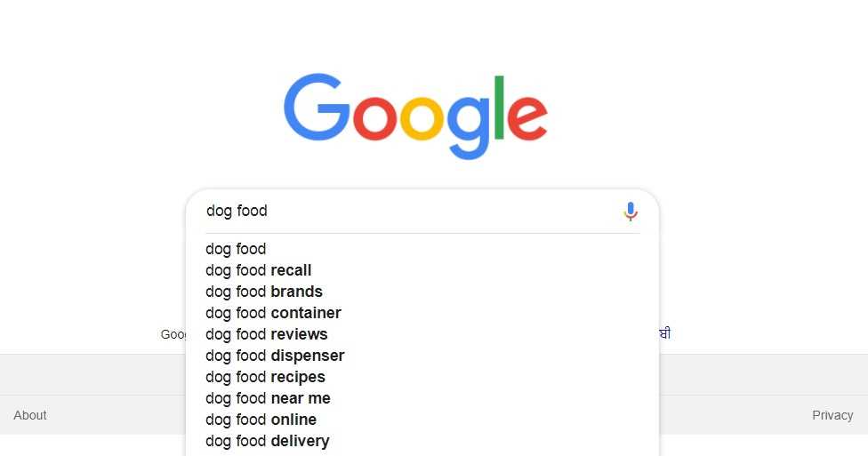The image size is (868, 456).
Task: Open the About link in the footer
Action: click(x=30, y=415)
